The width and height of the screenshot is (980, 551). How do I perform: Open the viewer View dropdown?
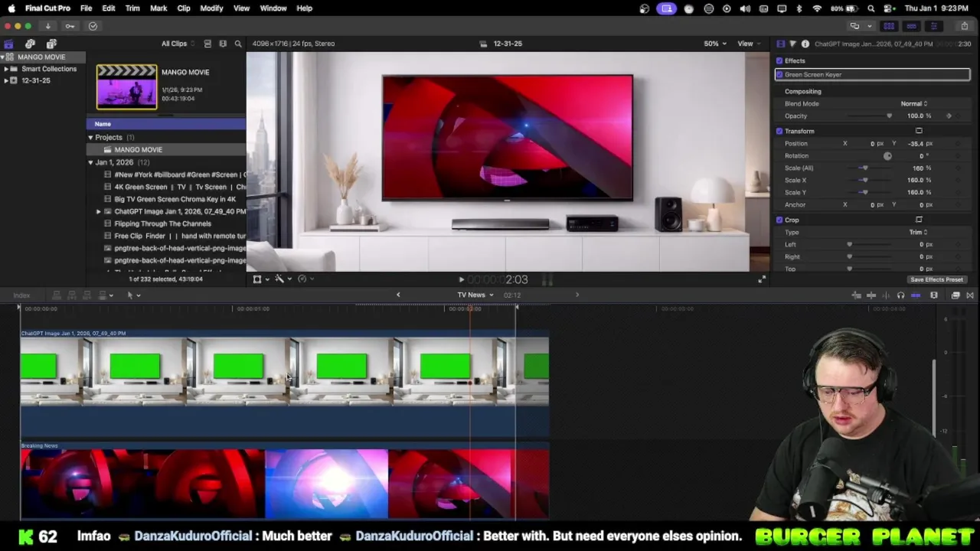click(747, 44)
